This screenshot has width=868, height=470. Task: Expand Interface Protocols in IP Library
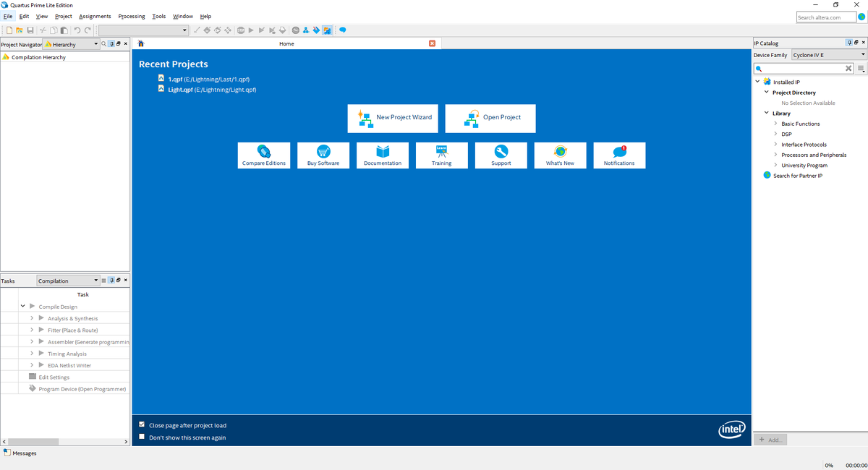click(x=775, y=145)
